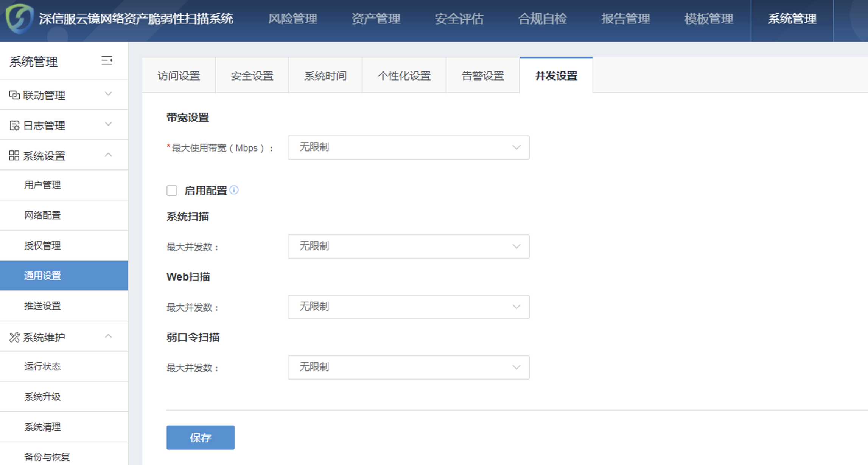Collapse sidebar with the hamburger icon
The image size is (868, 465).
(x=107, y=60)
